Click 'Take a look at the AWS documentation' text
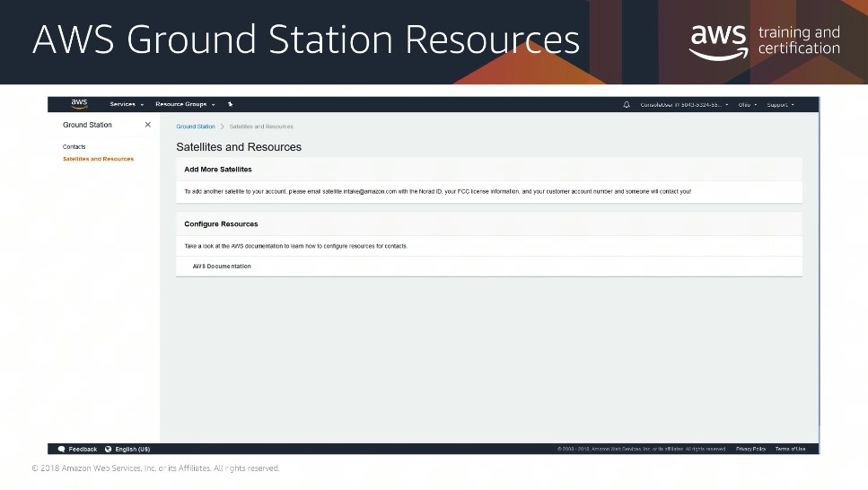Screen dimensions: 868x490 click(295, 246)
